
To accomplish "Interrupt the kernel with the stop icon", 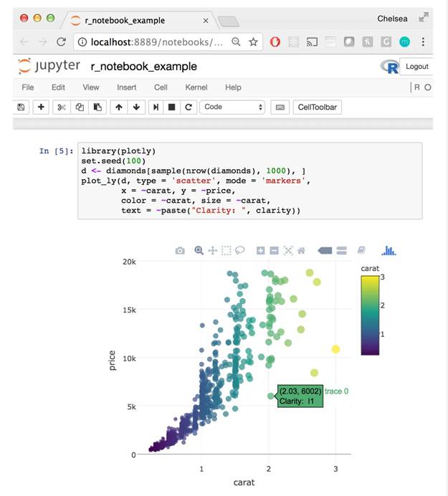I will pos(172,107).
